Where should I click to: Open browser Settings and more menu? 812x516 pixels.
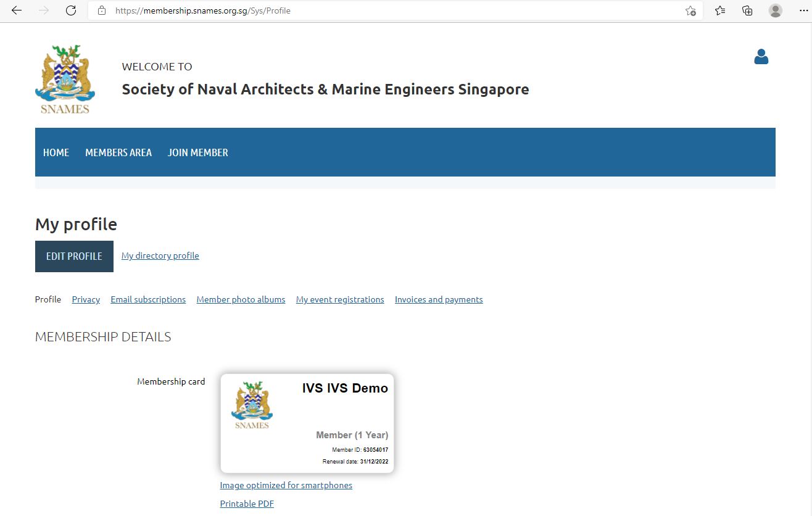click(x=803, y=10)
